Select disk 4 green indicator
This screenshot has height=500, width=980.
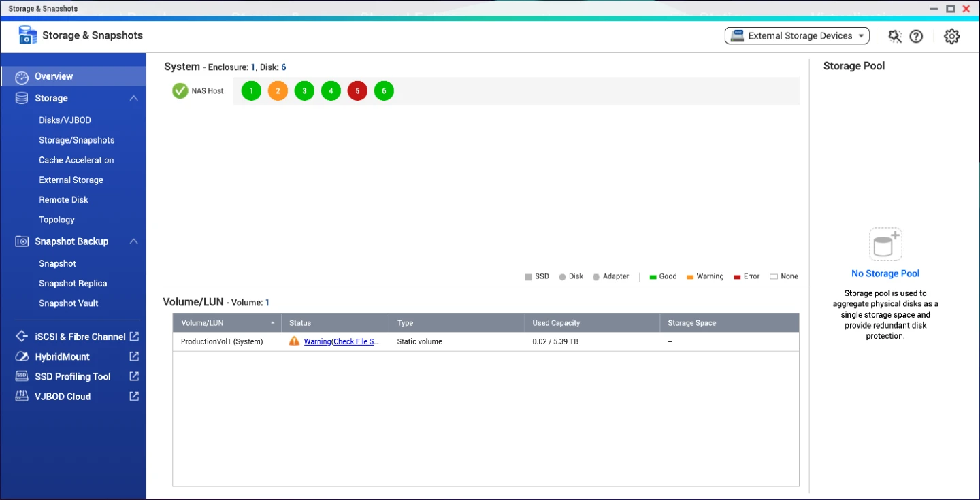click(331, 90)
